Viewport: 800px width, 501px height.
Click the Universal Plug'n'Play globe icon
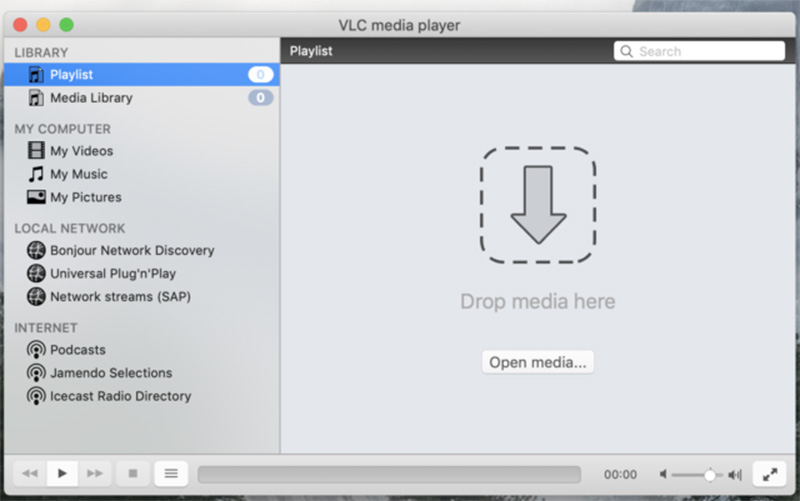click(x=36, y=273)
